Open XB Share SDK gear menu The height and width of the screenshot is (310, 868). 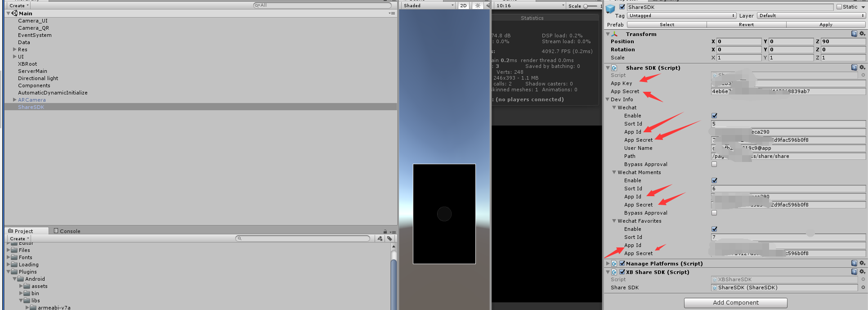point(862,272)
